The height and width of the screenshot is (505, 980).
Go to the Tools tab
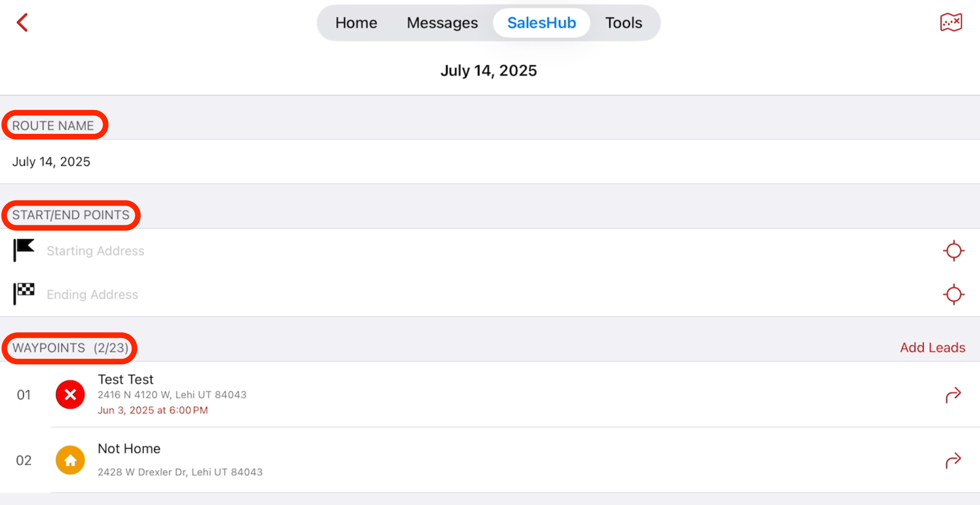pyautogui.click(x=623, y=23)
